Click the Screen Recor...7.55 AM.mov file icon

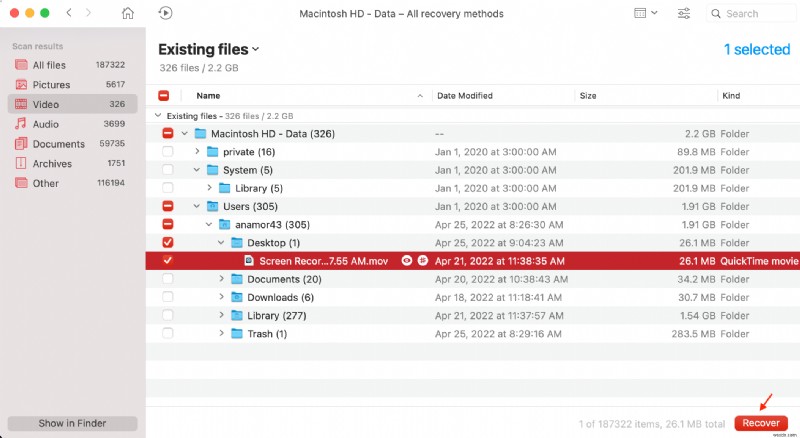[x=249, y=261]
